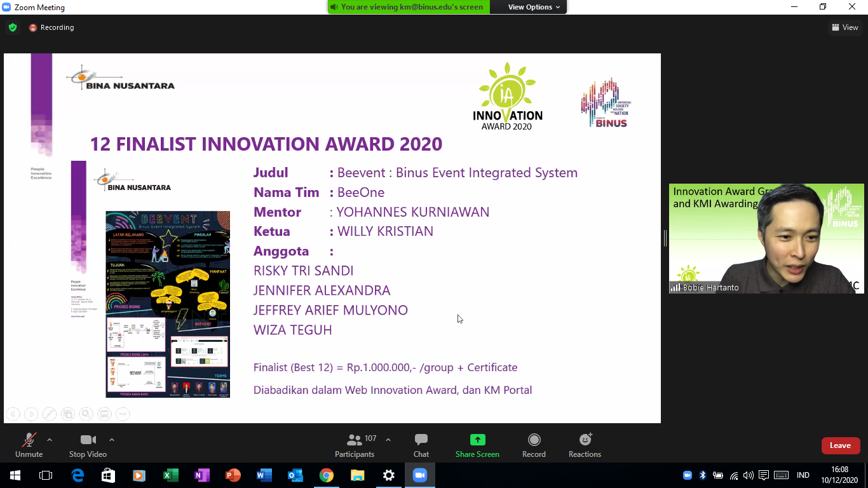Open Microsoft Store from taskbar
Image resolution: width=868 pixels, height=488 pixels.
(x=109, y=475)
